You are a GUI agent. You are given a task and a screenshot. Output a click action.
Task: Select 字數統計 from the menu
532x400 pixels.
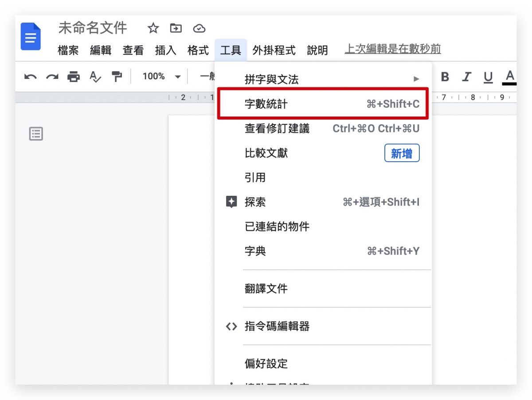coord(323,104)
